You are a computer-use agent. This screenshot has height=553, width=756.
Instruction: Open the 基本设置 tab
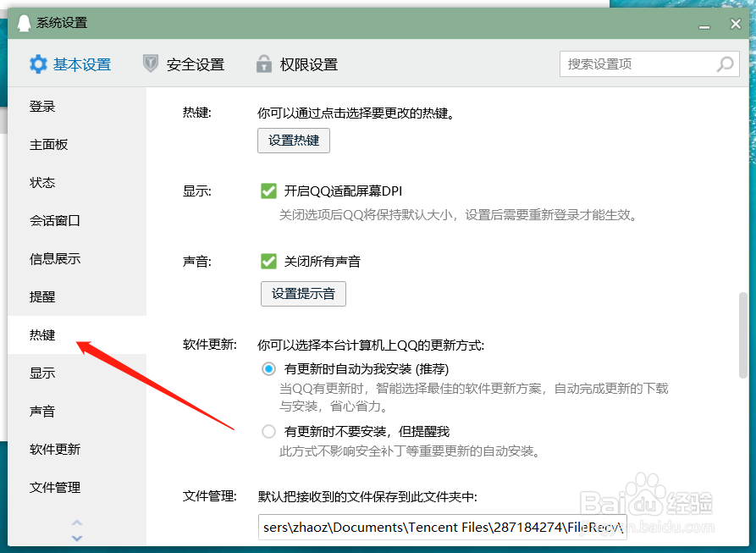click(x=70, y=64)
